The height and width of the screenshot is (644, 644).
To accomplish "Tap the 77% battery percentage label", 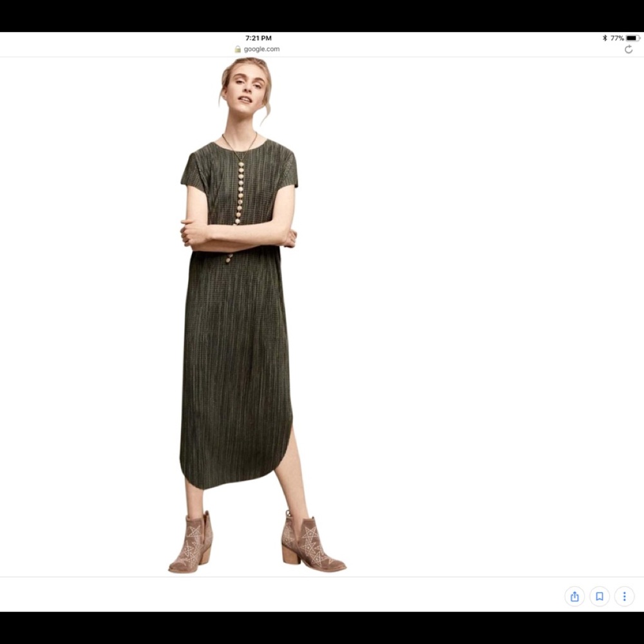I will (617, 37).
